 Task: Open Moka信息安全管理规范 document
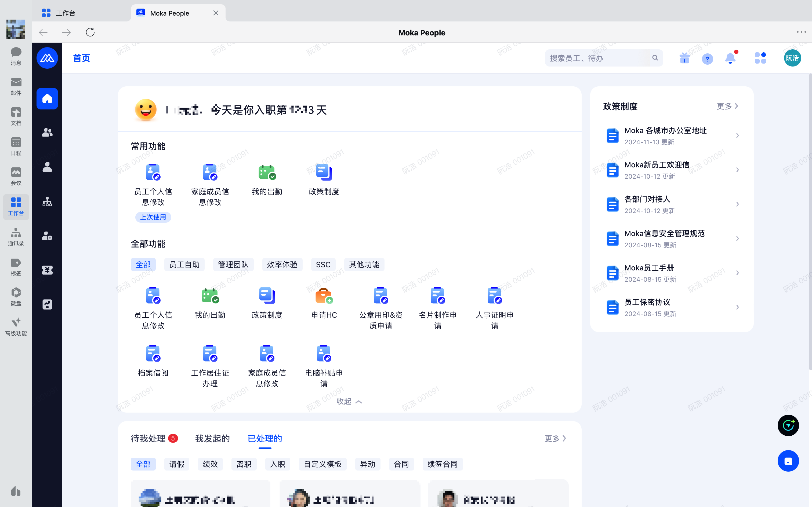click(x=664, y=234)
